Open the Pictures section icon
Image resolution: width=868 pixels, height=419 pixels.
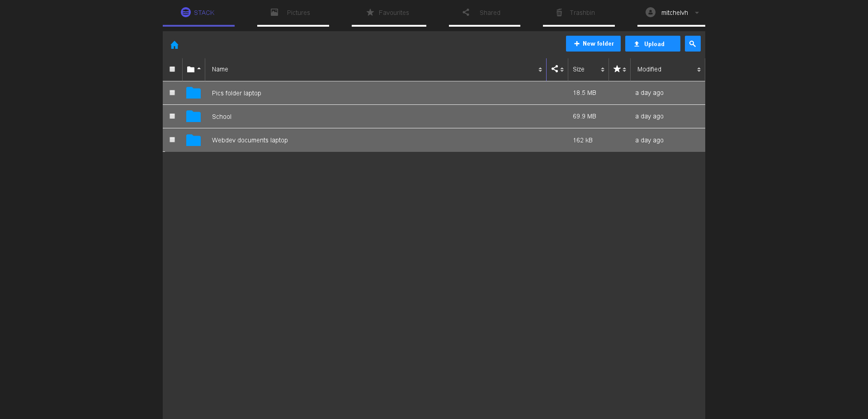[x=274, y=12]
